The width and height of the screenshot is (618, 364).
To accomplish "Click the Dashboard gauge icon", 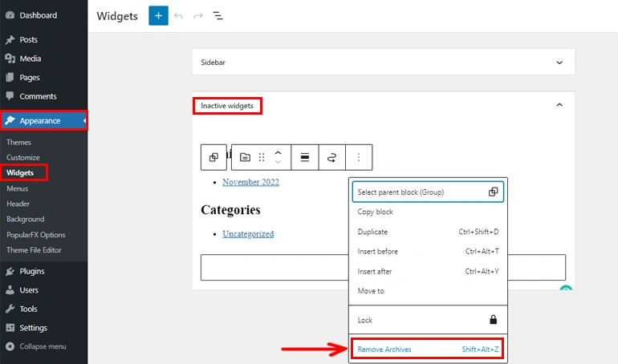I will coord(10,15).
